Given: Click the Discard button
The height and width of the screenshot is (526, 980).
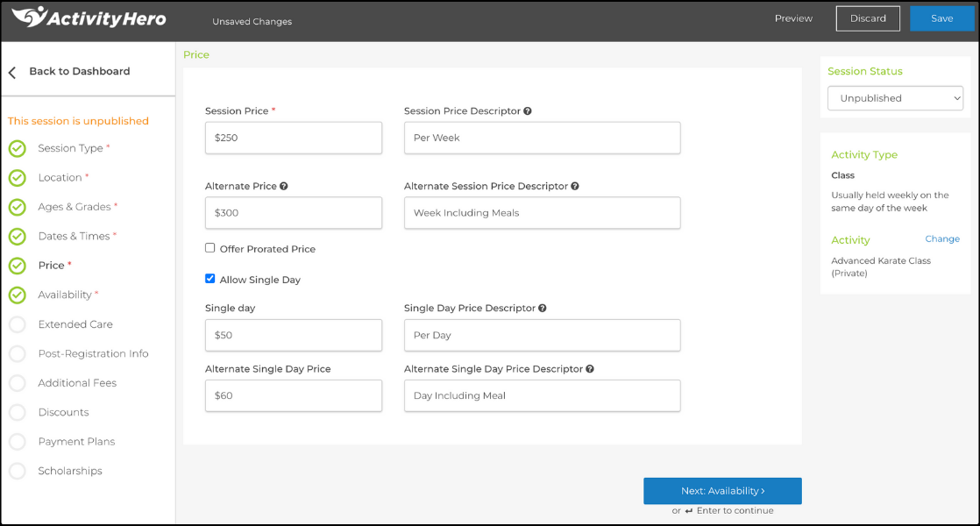Looking at the screenshot, I should tap(868, 18).
